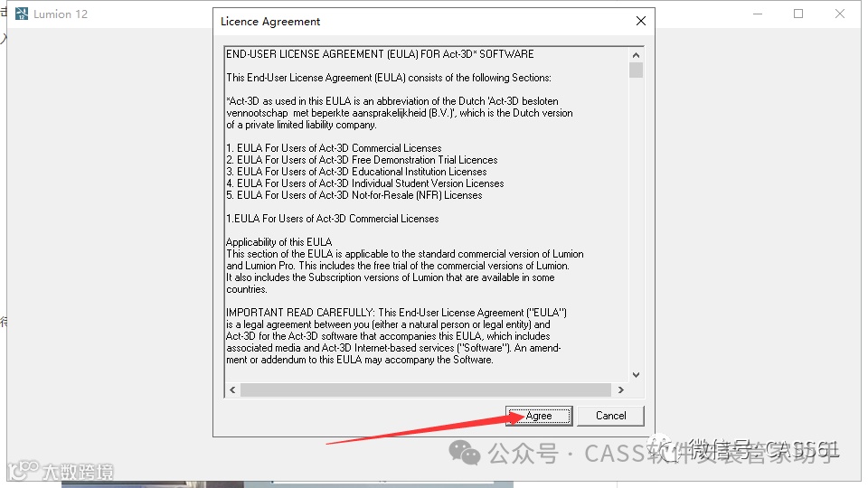Click the Cancel button

pos(610,416)
